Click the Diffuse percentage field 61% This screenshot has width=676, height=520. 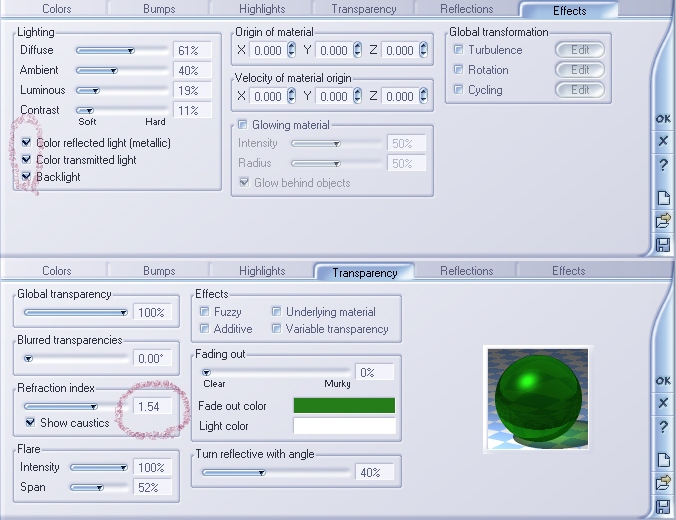[192, 50]
